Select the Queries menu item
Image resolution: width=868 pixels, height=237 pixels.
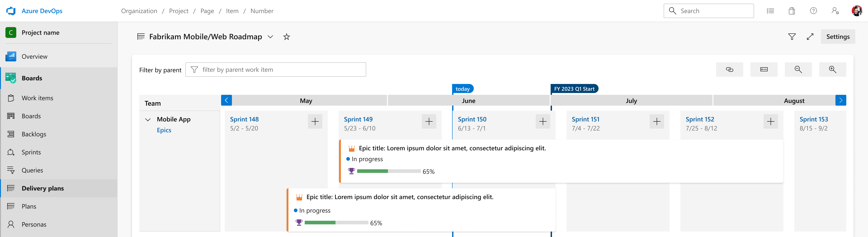click(x=59, y=170)
